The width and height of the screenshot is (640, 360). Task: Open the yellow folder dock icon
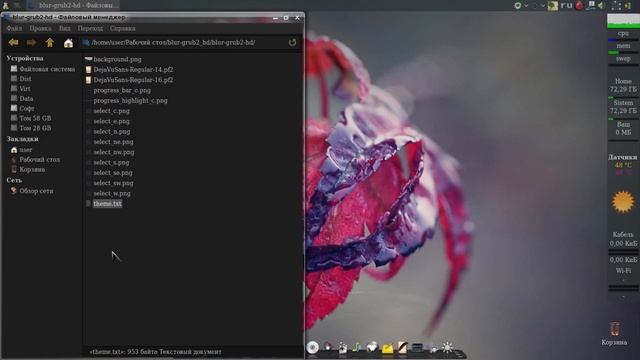click(x=387, y=348)
